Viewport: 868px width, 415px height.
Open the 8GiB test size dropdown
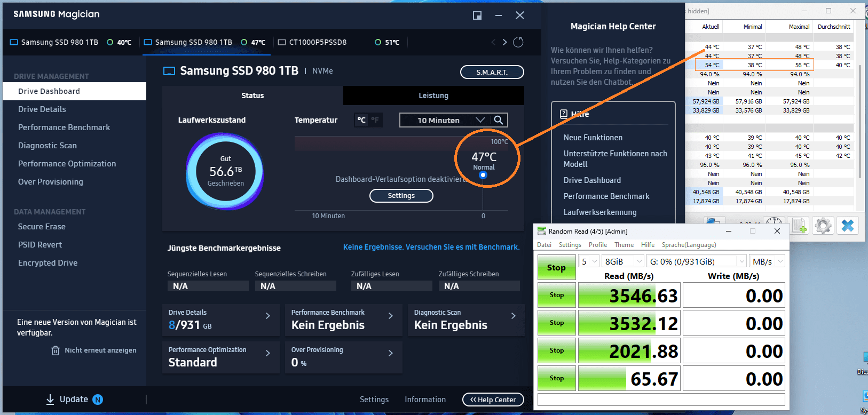[x=624, y=261]
